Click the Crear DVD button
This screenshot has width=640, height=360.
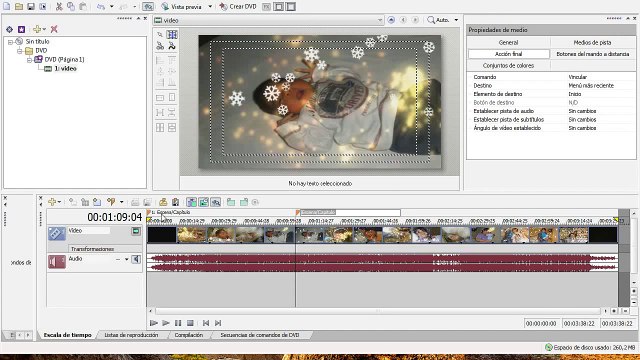point(238,7)
